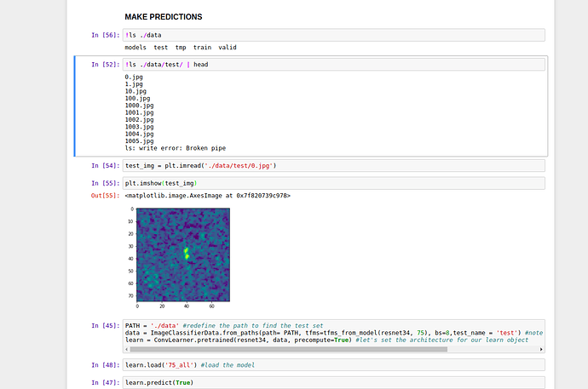588x389 pixels.
Task: Click the 'In [45]:' prompt label
Action: 106,326
